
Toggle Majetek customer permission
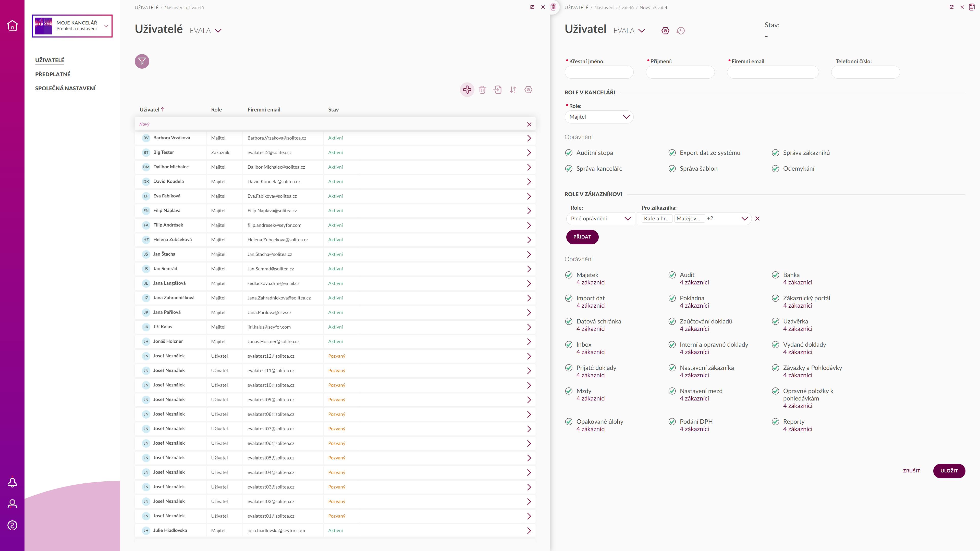569,275
